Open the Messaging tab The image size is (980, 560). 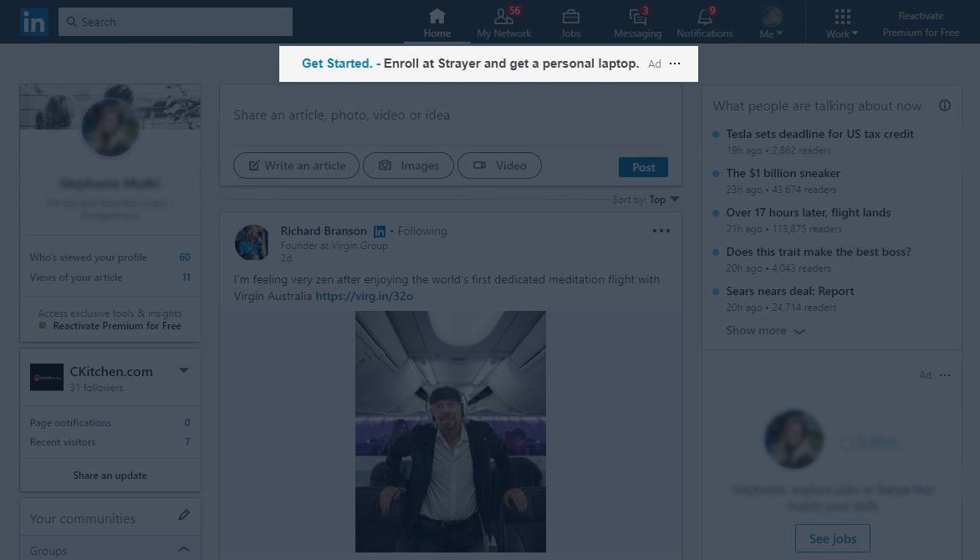(637, 23)
